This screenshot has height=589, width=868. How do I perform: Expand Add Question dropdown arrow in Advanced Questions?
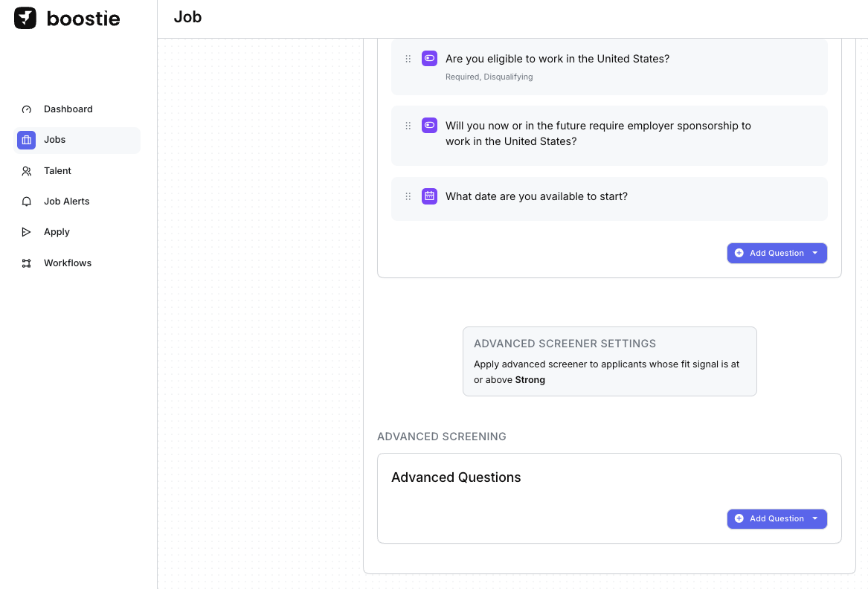(x=815, y=518)
